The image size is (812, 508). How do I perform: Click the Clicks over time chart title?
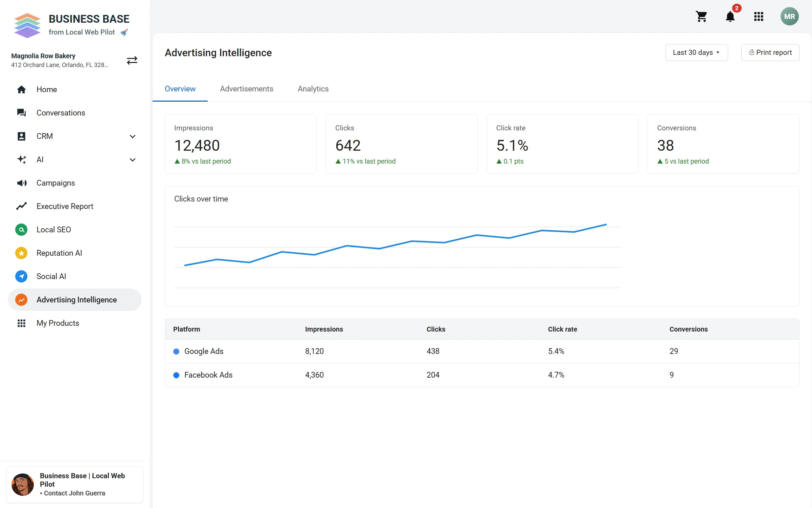[201, 199]
